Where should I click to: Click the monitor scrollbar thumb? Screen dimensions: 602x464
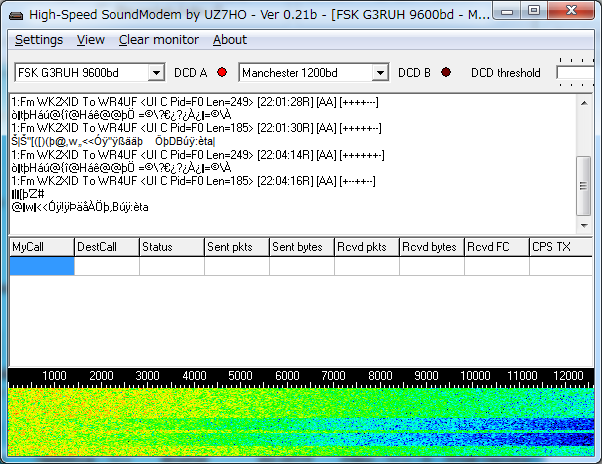pos(584,186)
